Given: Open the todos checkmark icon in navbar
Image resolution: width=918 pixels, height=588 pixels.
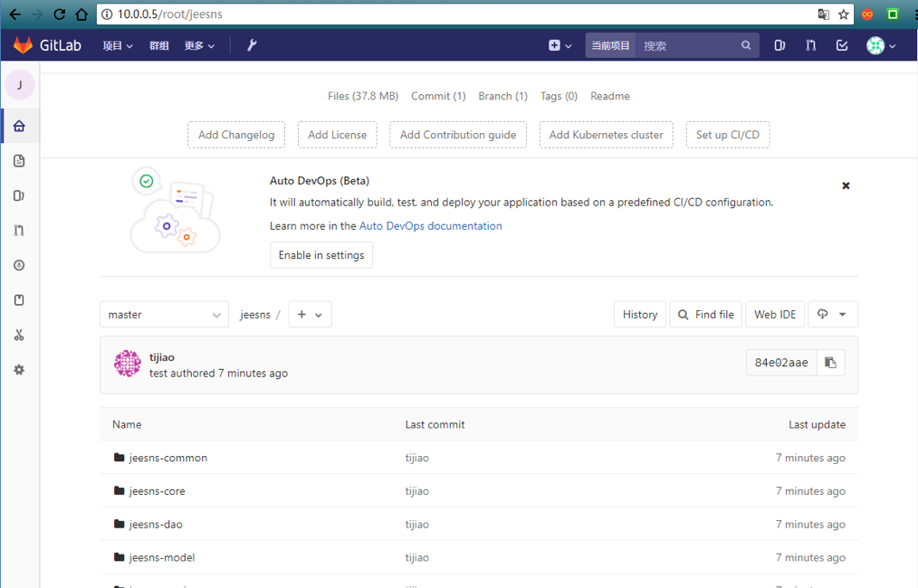Looking at the screenshot, I should [842, 45].
